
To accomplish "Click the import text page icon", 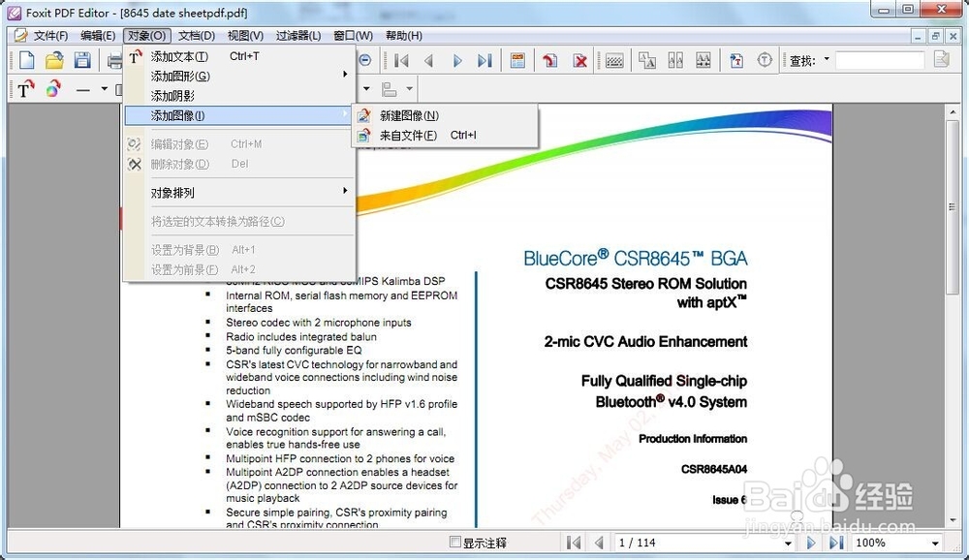I will (736, 61).
